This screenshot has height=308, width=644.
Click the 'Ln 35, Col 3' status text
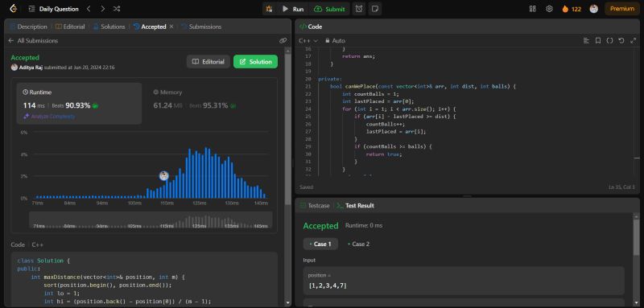621,187
